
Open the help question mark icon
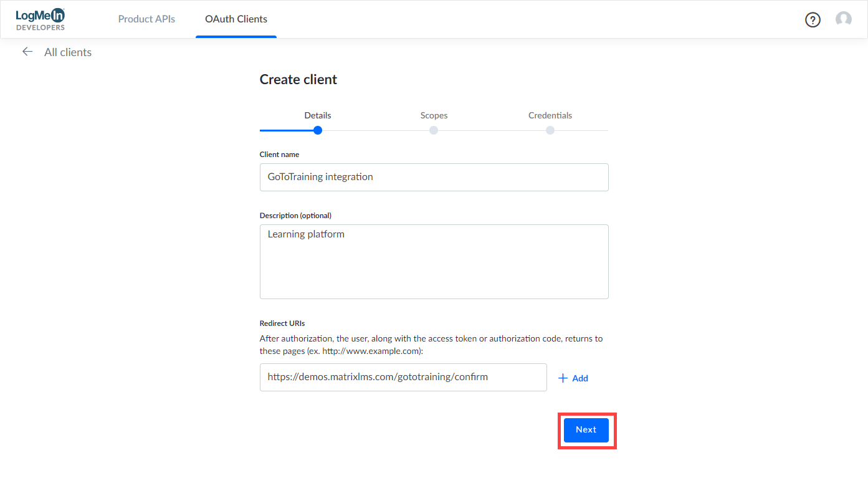(x=813, y=19)
